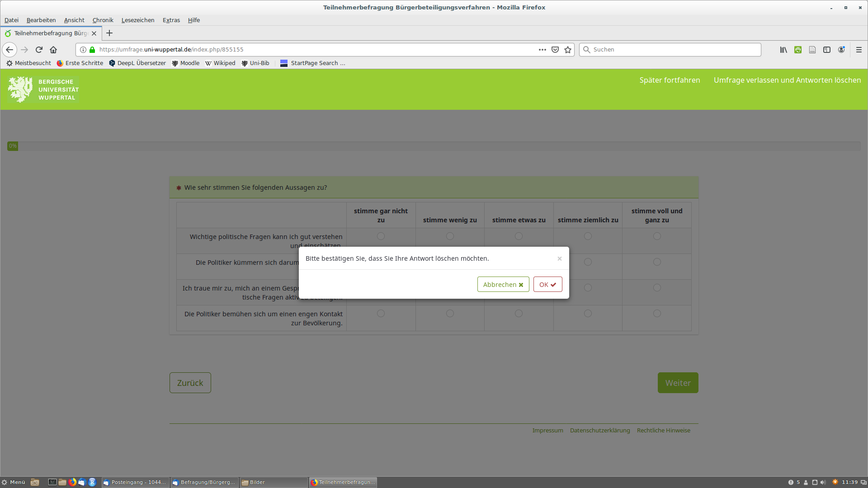Image resolution: width=868 pixels, height=488 pixels.
Task: Toggle the sidebar view icon
Action: (x=827, y=50)
